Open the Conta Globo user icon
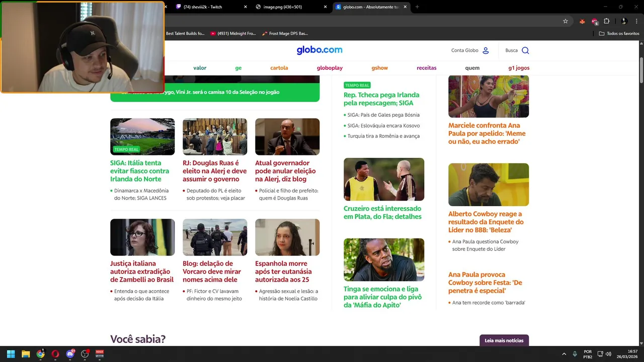The width and height of the screenshot is (644, 362). pos(486,50)
